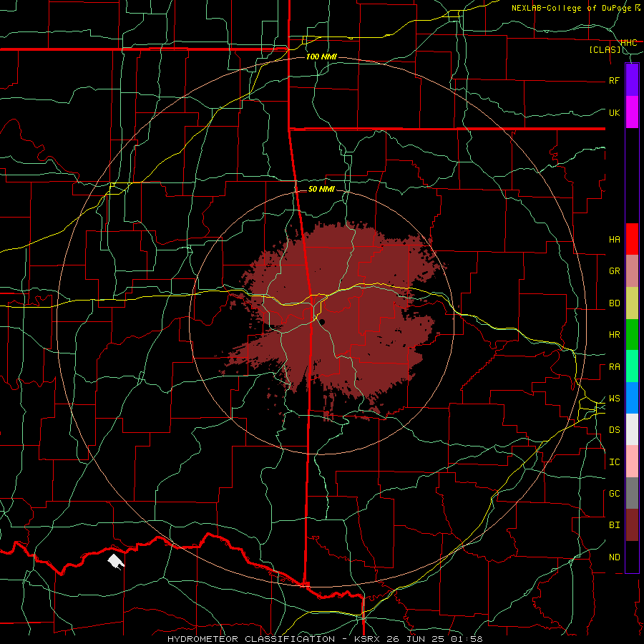The height and width of the screenshot is (644, 644).
Task: Pick the HR green legend swatch
Action: [632, 335]
